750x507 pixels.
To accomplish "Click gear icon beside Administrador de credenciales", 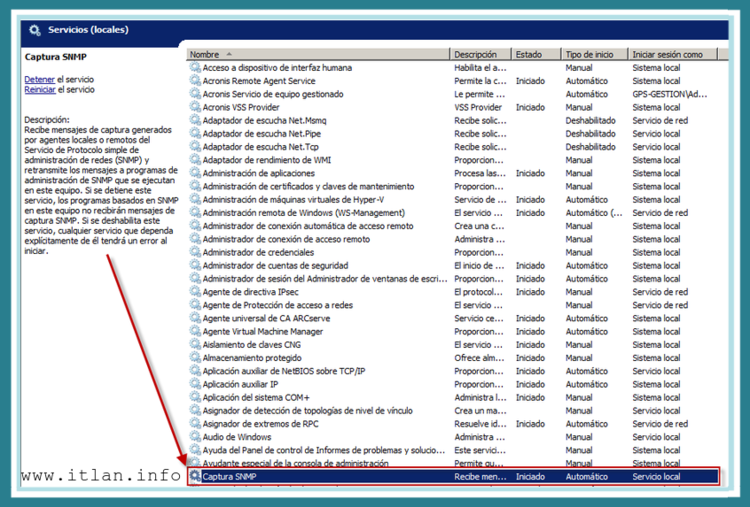I will tap(195, 252).
